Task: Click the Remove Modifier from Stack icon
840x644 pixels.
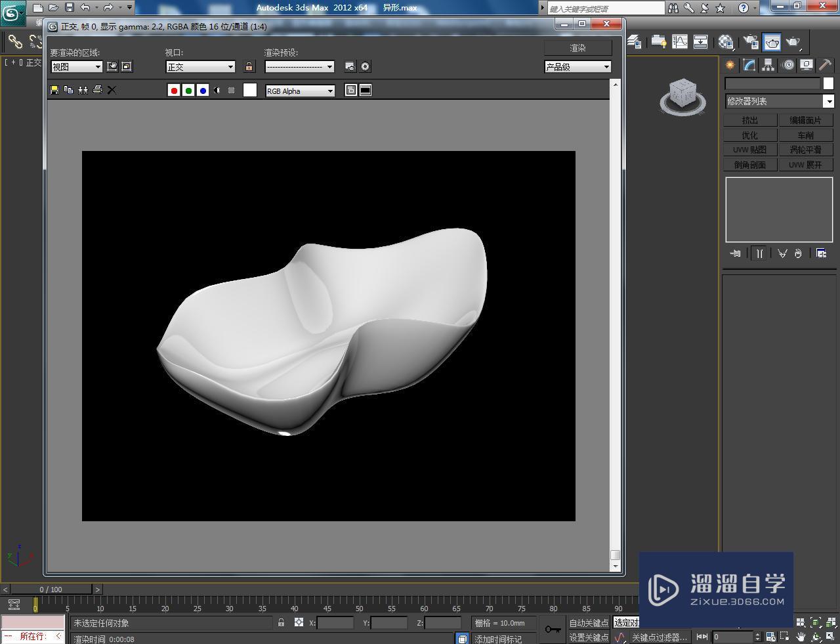Action: click(798, 253)
